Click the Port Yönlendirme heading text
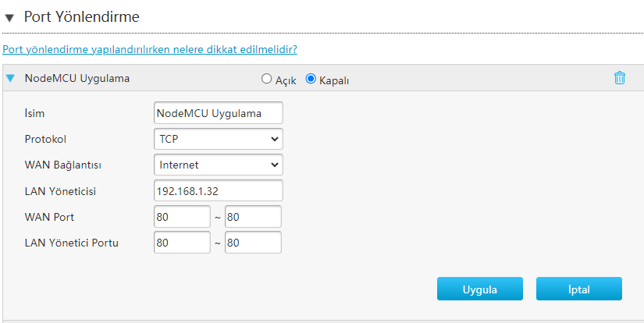Viewport: 644px width, 323px height. [81, 16]
